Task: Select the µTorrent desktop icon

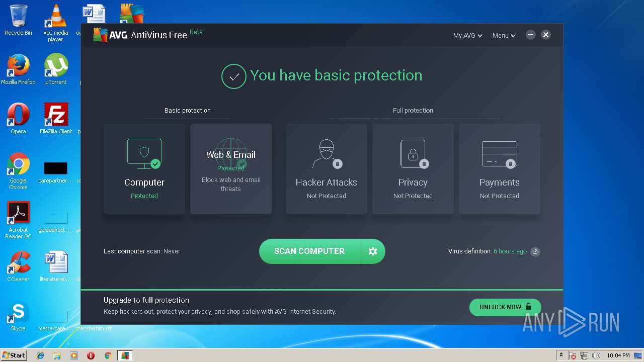Action: coord(55,69)
